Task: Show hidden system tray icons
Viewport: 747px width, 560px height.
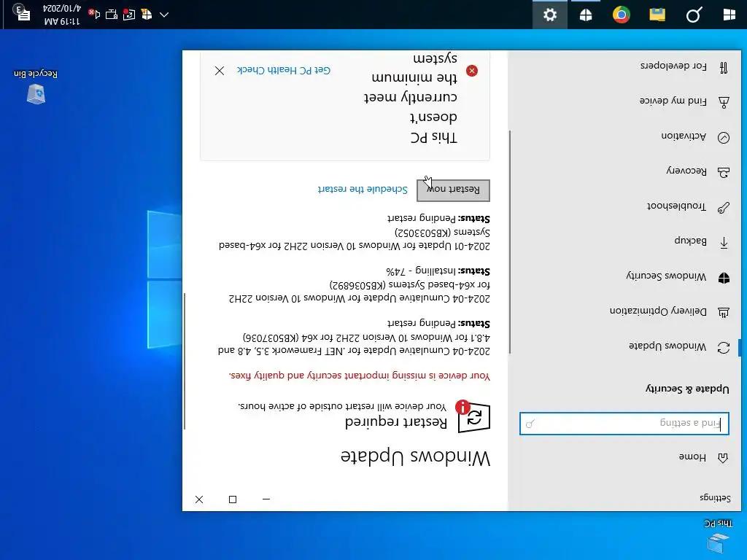Action: pyautogui.click(x=164, y=15)
